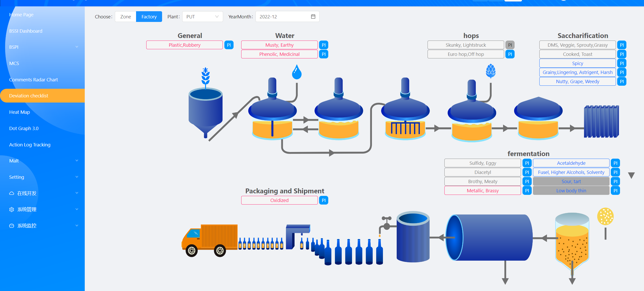Image resolution: width=644 pixels, height=291 pixels.
Task: Toggle the Factory filter button
Action: tap(149, 16)
